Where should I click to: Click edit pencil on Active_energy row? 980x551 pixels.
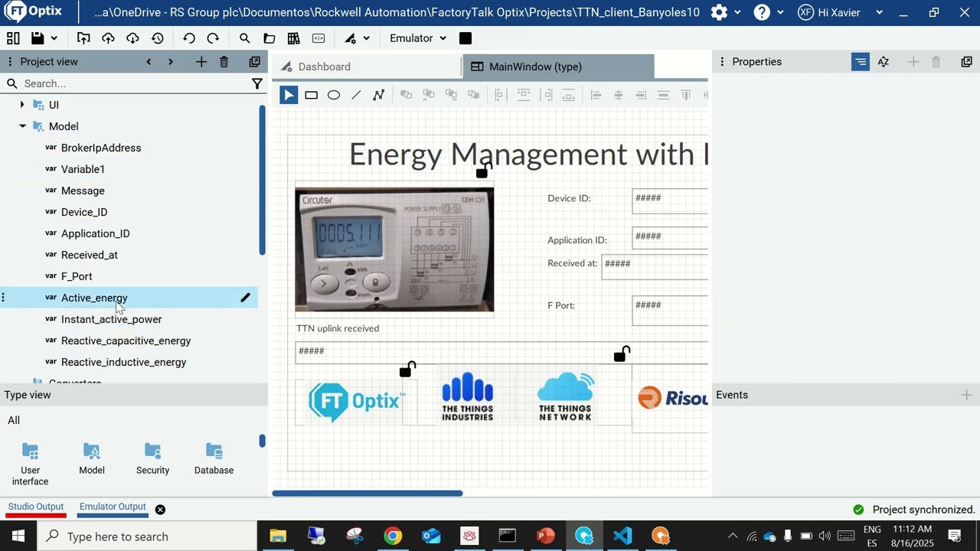[x=246, y=298]
